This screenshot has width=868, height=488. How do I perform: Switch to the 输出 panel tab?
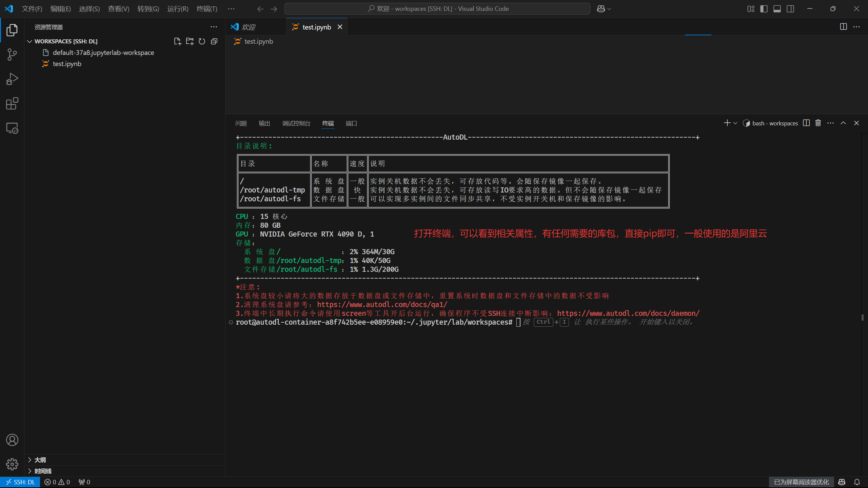point(264,123)
